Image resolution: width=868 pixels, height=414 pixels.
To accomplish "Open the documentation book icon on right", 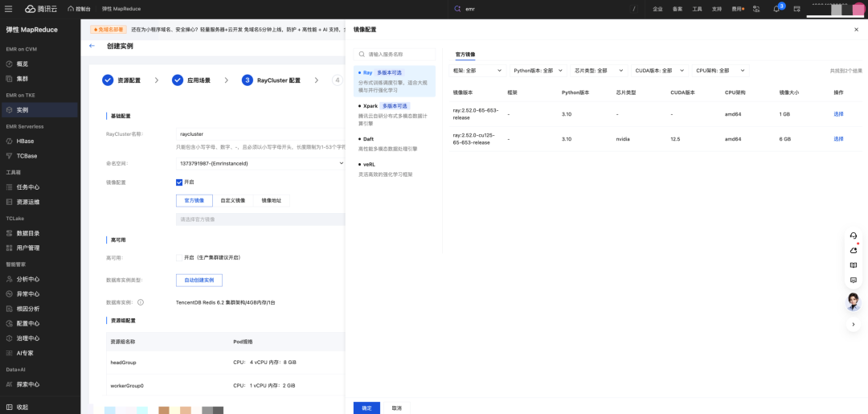I will [853, 265].
